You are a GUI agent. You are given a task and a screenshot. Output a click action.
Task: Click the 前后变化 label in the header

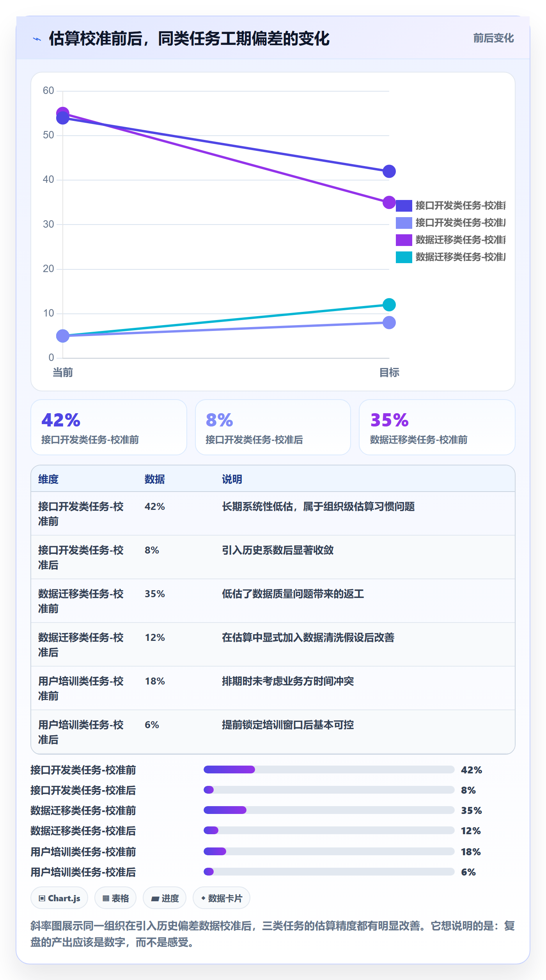(x=493, y=38)
